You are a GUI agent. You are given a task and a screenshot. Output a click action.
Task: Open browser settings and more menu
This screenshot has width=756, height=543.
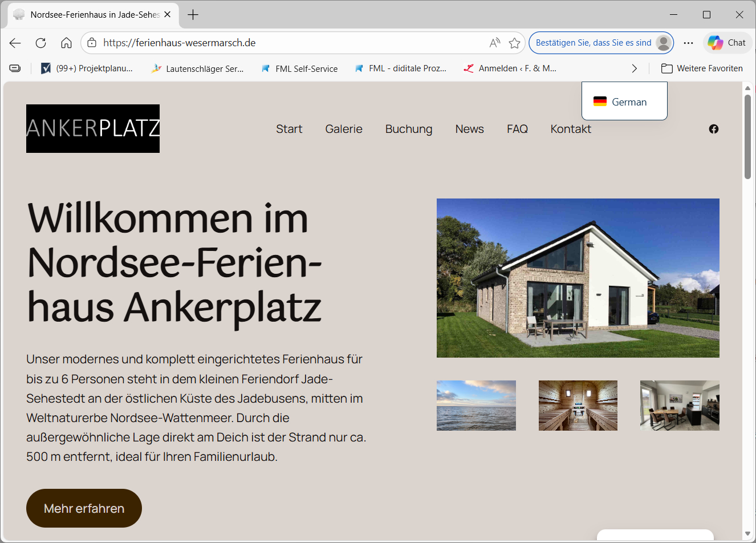click(688, 43)
